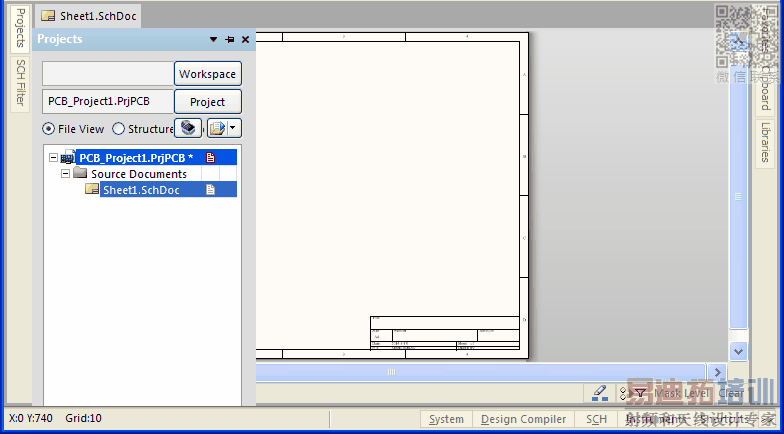
Task: Open the Projects panel dropdown arrow
Action: 214,40
